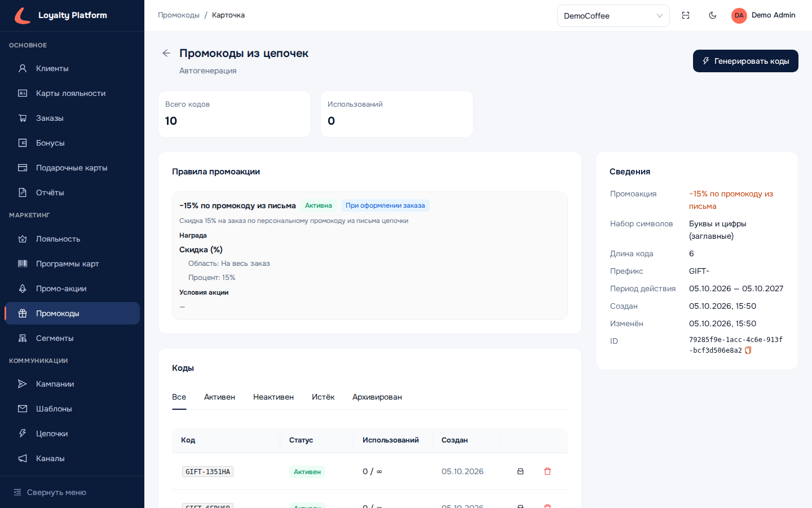Switch to dark theme with moon icon
The width and height of the screenshot is (812, 508).
tap(713, 15)
